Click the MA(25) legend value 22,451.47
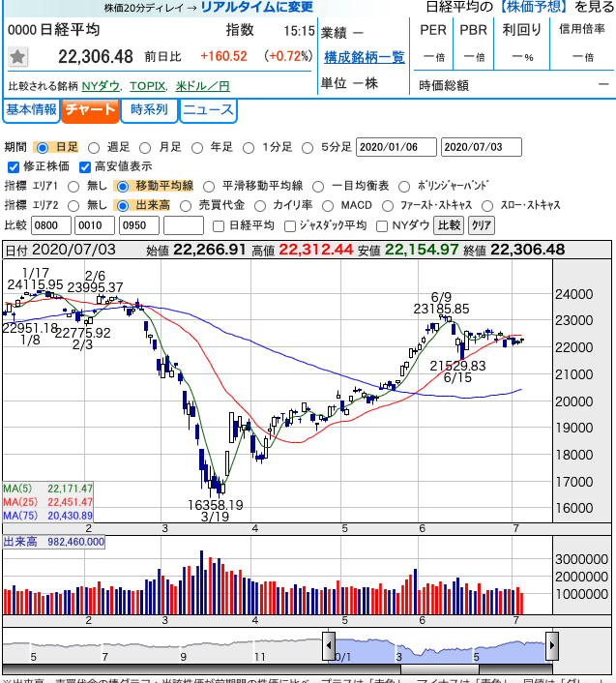 [x=70, y=502]
